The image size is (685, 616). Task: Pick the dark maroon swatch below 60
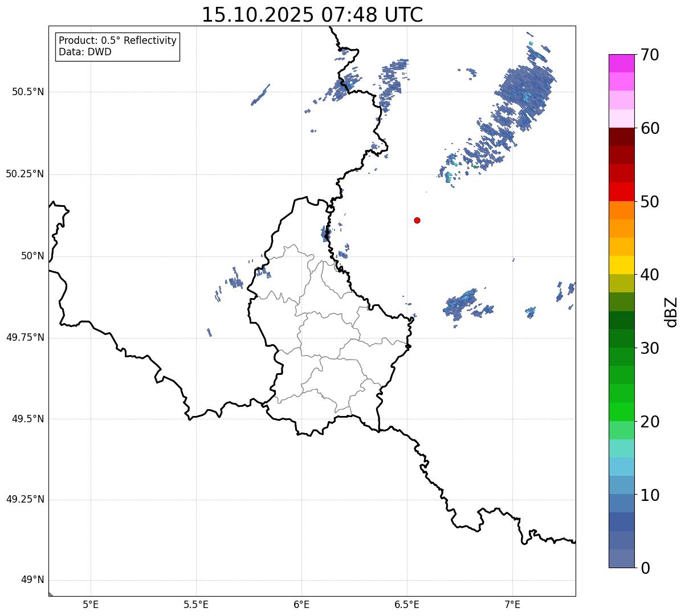coord(622,137)
